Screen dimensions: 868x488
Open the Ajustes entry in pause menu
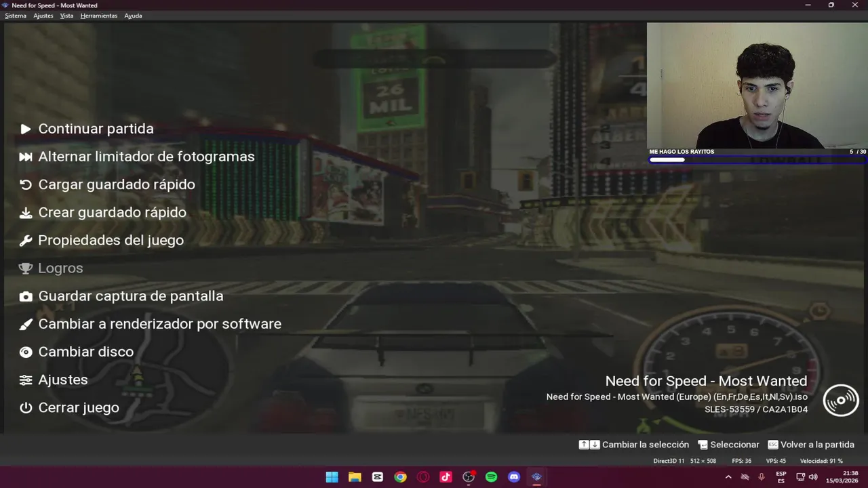coord(63,380)
